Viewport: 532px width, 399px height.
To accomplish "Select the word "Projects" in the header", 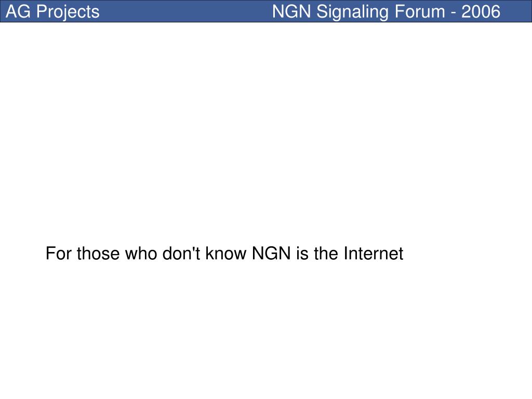I will pos(68,12).
